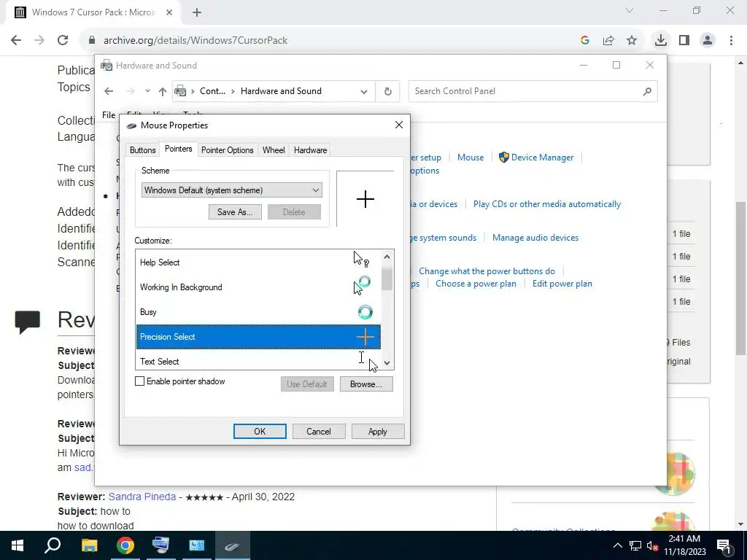Open Chrome tab search chevron
Image resolution: width=747 pixels, height=560 pixels.
pyautogui.click(x=630, y=10)
